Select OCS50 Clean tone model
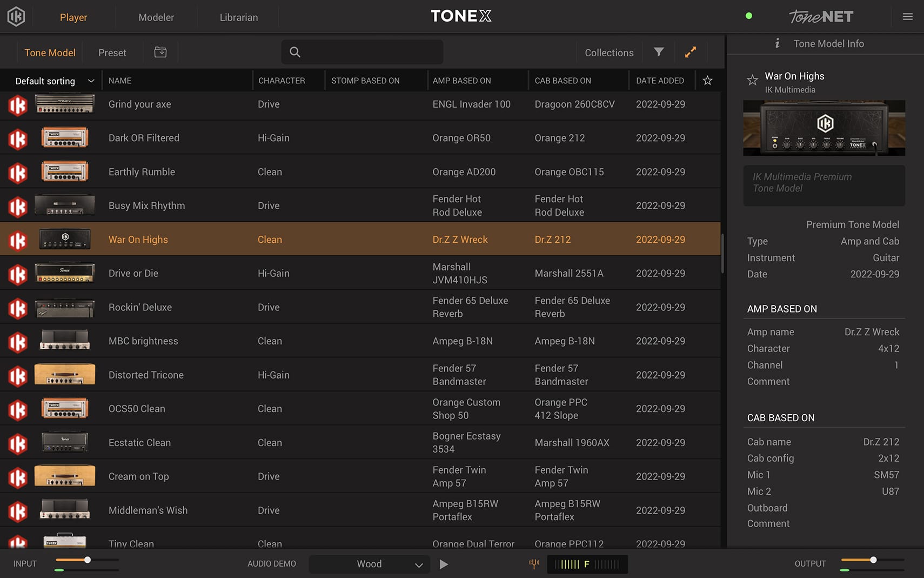The image size is (924, 578). (x=360, y=409)
